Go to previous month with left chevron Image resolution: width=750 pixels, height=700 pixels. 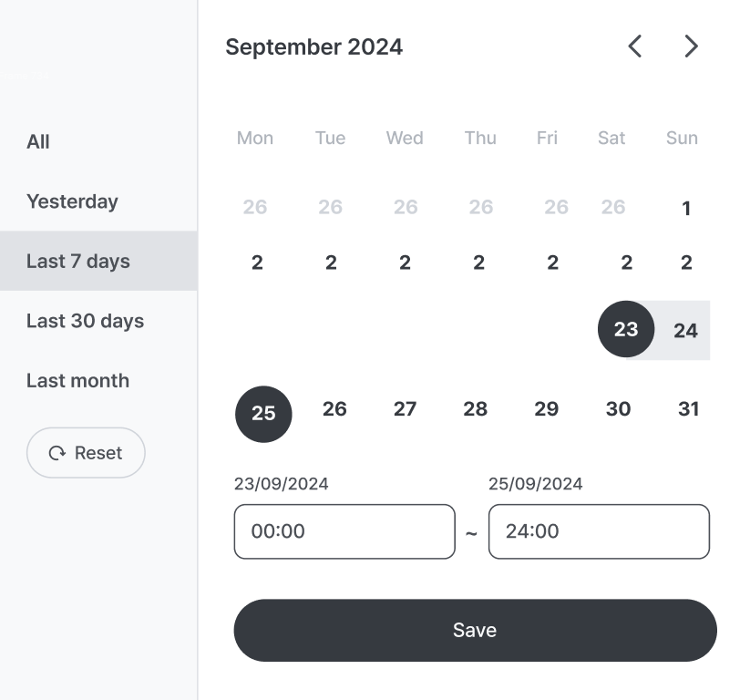[635, 46]
